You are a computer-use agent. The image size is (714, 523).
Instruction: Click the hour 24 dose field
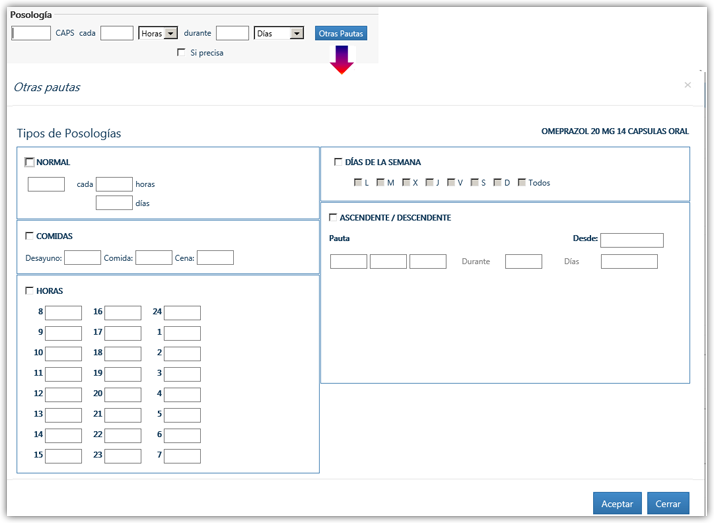182,313
